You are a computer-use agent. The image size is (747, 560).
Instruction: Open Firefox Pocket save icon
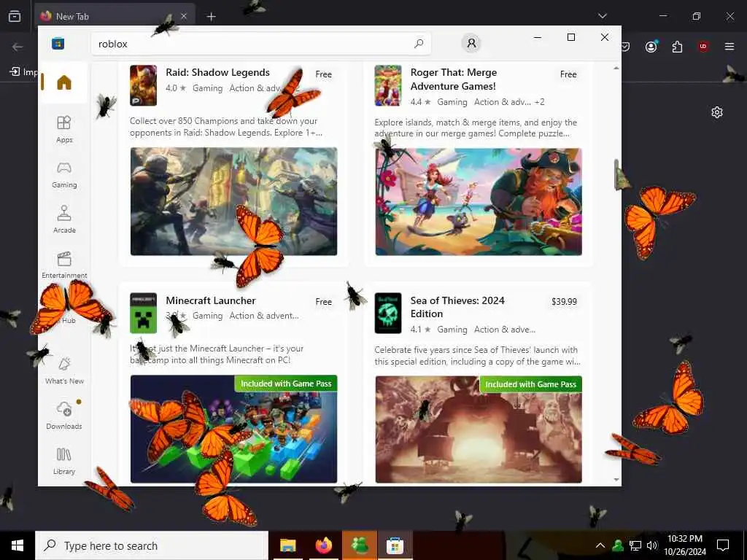click(x=625, y=47)
